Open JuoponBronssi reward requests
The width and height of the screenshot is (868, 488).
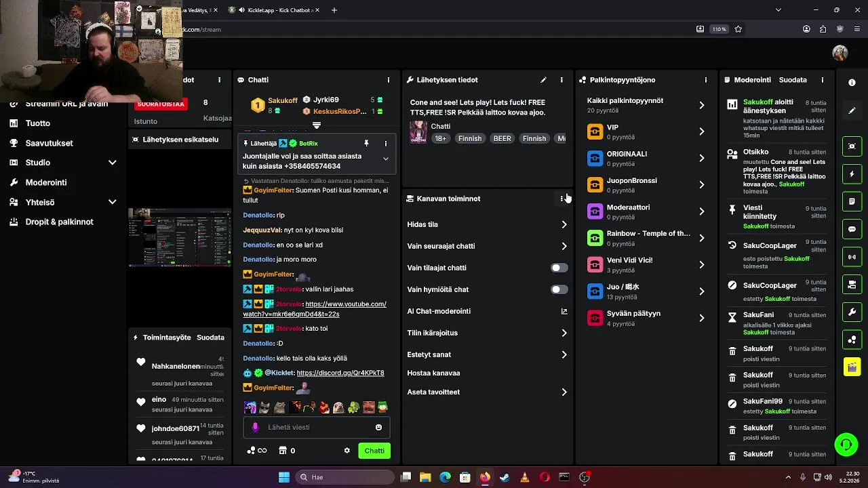pyautogui.click(x=646, y=185)
